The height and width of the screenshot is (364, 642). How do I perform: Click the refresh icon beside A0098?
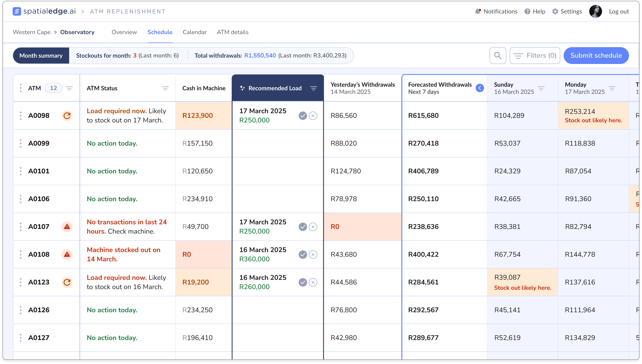67,115
